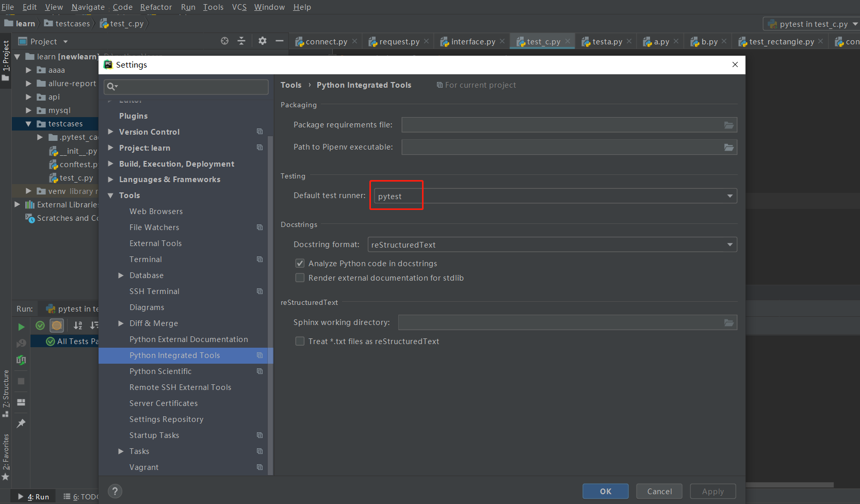Image resolution: width=860 pixels, height=504 pixels.
Task: Click sort alphabetically icon in Run toolbar
Action: (78, 325)
